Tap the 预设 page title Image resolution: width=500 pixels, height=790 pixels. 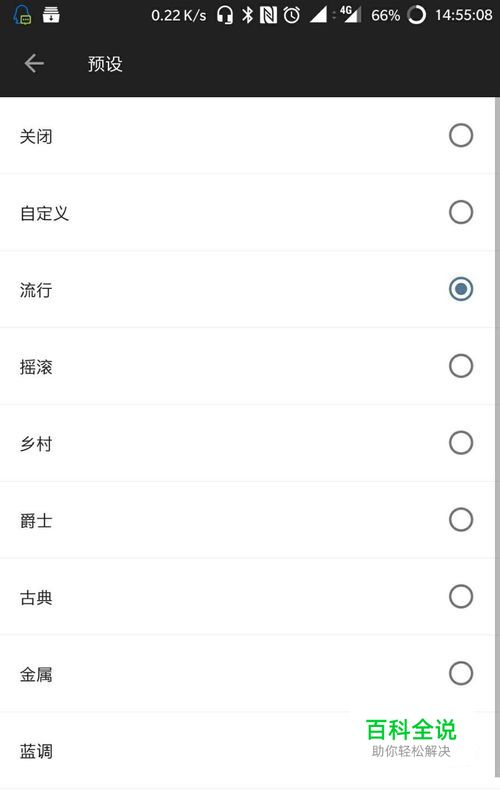(105, 64)
